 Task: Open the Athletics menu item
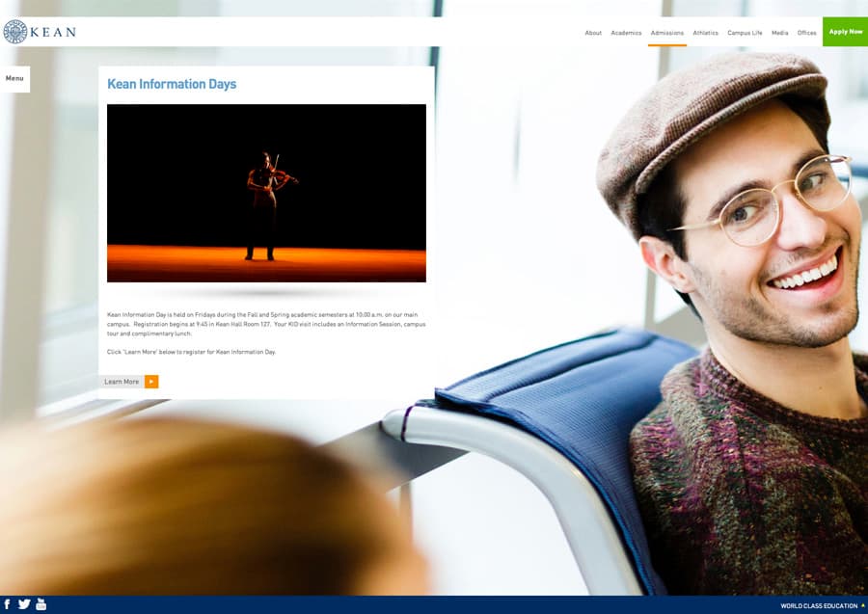tap(705, 33)
